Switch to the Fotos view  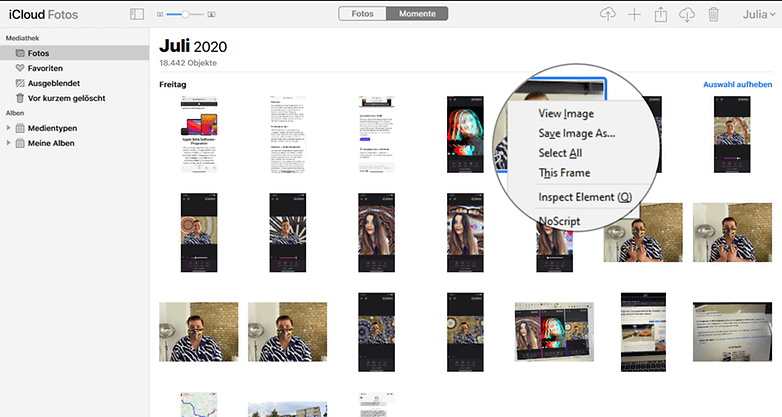pos(362,14)
